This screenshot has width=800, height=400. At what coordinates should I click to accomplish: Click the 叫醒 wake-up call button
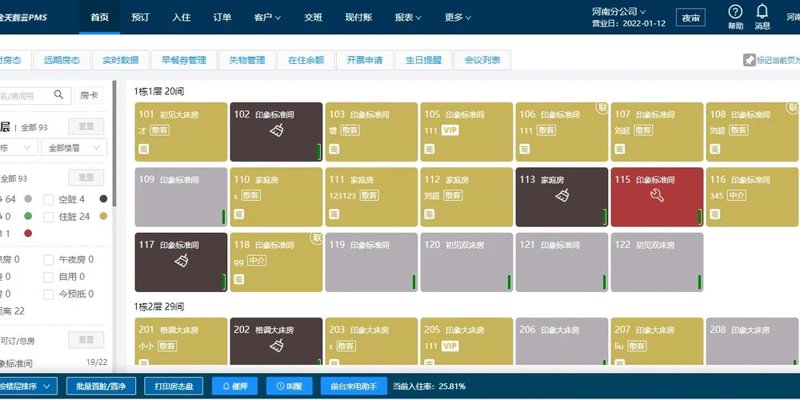[289, 386]
